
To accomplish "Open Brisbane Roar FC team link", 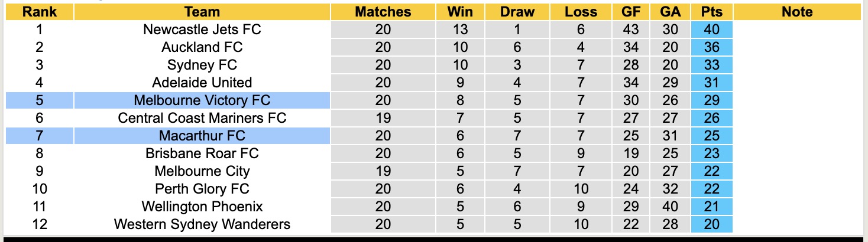I will (202, 153).
